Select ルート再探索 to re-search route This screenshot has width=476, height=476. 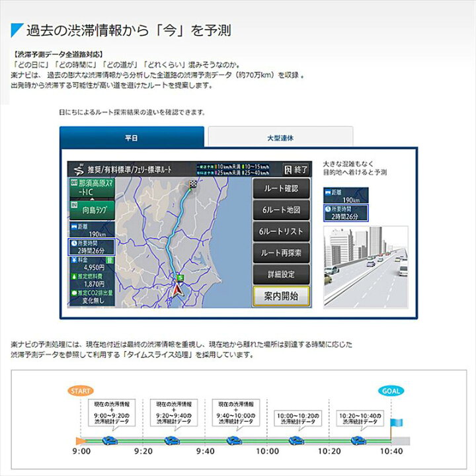281,253
